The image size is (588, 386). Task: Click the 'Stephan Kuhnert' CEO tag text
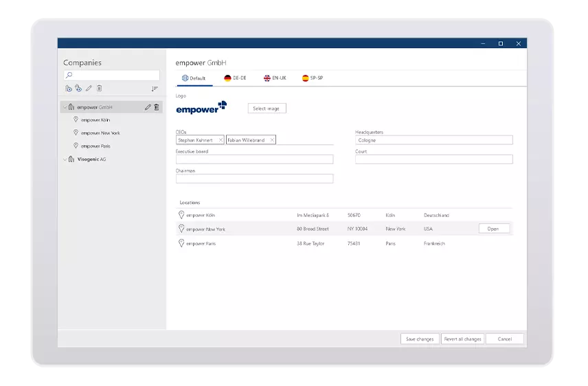[x=195, y=140]
